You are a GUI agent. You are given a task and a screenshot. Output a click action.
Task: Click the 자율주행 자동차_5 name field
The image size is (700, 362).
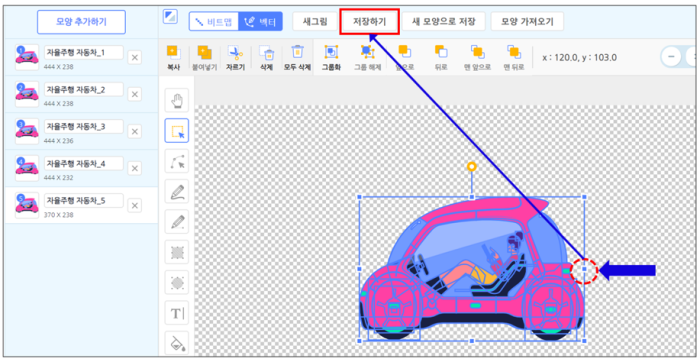click(83, 201)
